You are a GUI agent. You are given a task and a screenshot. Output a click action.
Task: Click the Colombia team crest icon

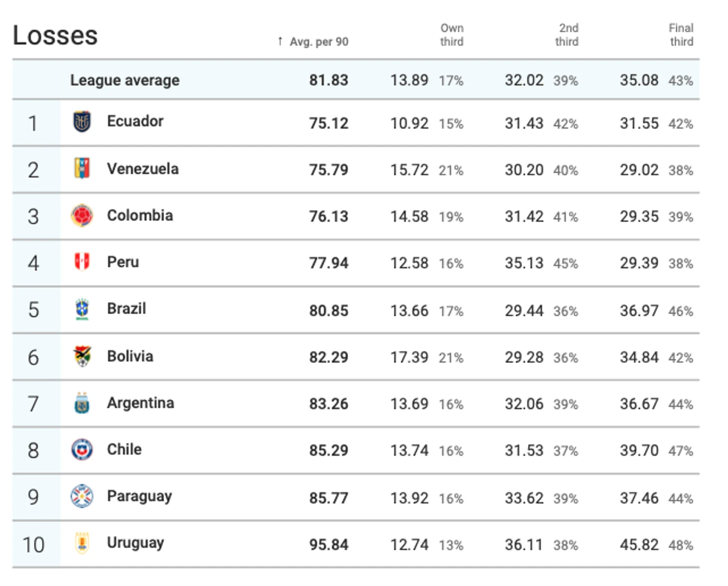point(82,215)
